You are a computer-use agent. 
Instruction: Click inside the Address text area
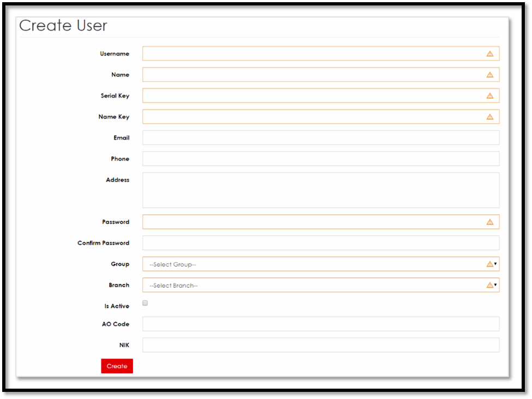(321, 190)
